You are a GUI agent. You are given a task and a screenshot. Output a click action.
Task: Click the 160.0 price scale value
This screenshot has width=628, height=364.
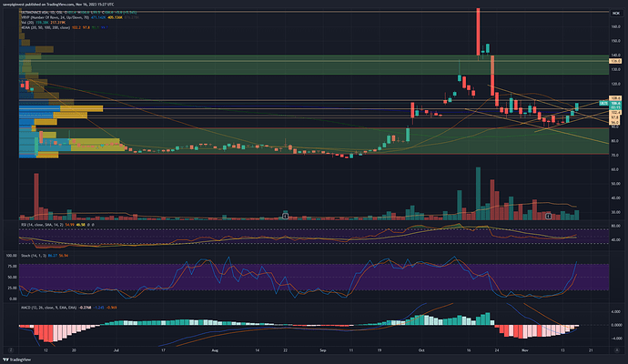click(x=615, y=26)
